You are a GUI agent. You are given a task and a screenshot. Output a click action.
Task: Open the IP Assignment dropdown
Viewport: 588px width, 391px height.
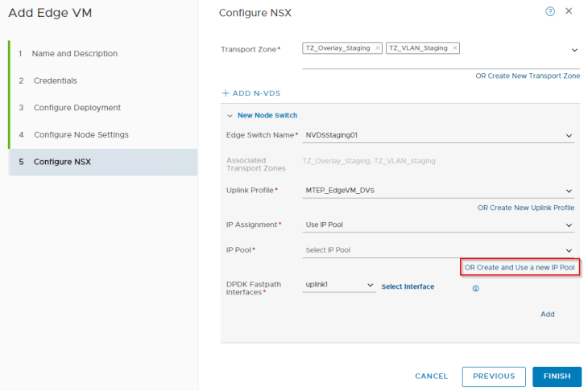pyautogui.click(x=569, y=225)
